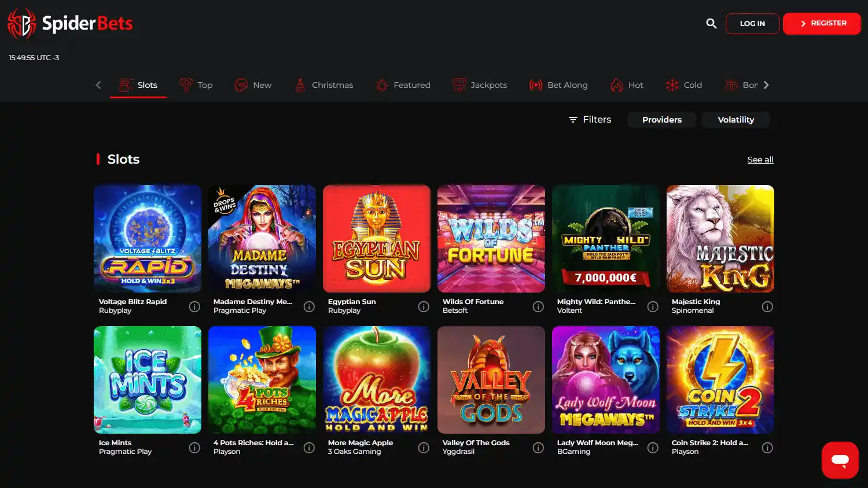Click the 'Valley Of The Gods' title text
This screenshot has width=868, height=488.
coord(476,443)
